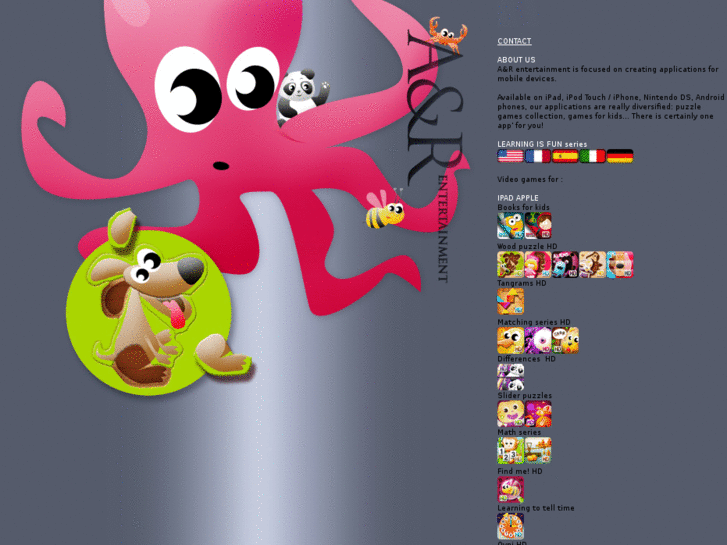The width and height of the screenshot is (727, 545).
Task: Click the Wood puzzle HD label
Action: tap(527, 246)
